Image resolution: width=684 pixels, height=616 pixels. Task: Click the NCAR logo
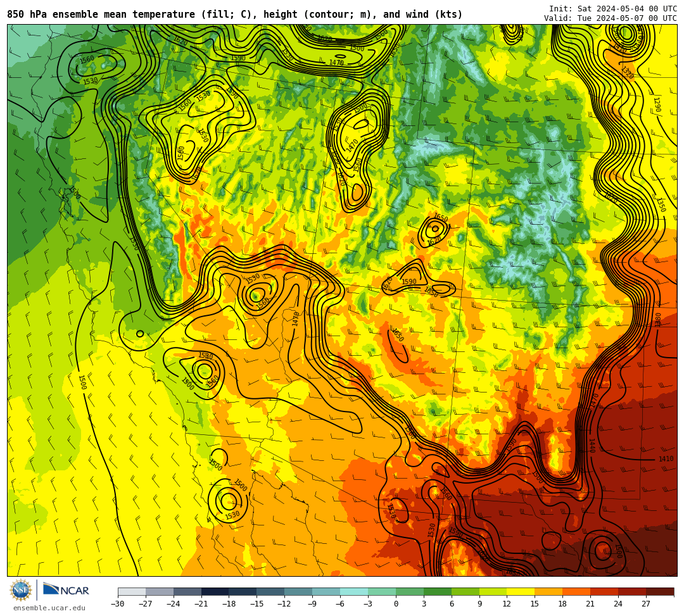66,590
